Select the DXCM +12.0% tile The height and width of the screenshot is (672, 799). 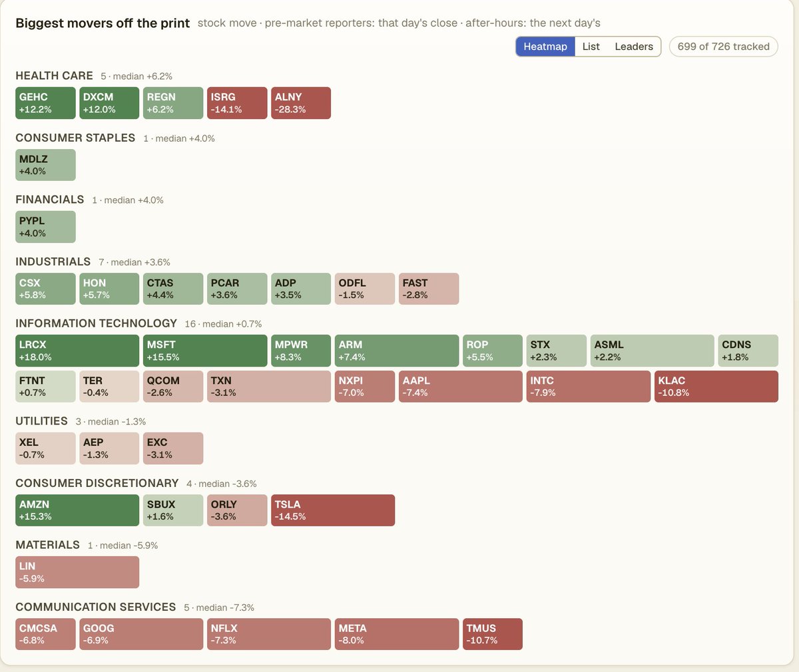tap(109, 103)
